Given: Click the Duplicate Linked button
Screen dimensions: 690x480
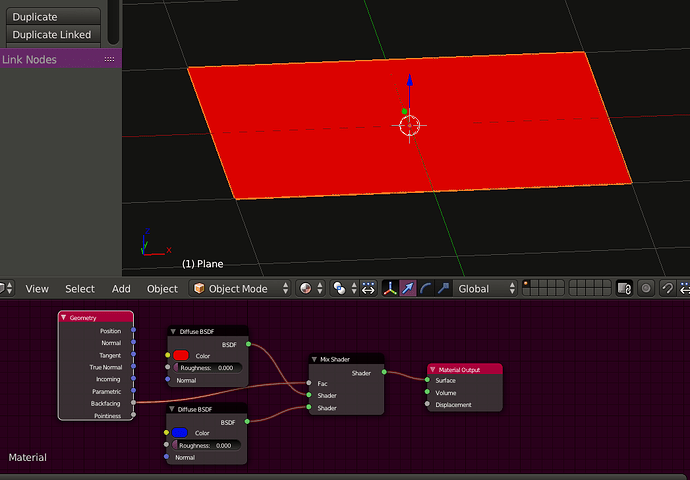Looking at the screenshot, I should tap(53, 34).
